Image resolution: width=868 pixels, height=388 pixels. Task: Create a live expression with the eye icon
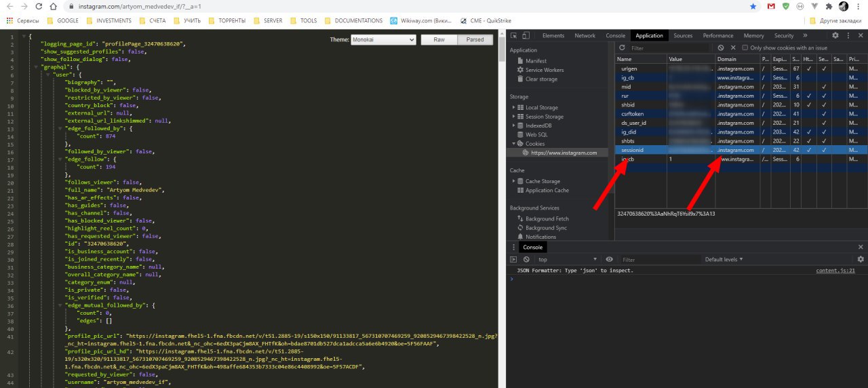(x=609, y=259)
